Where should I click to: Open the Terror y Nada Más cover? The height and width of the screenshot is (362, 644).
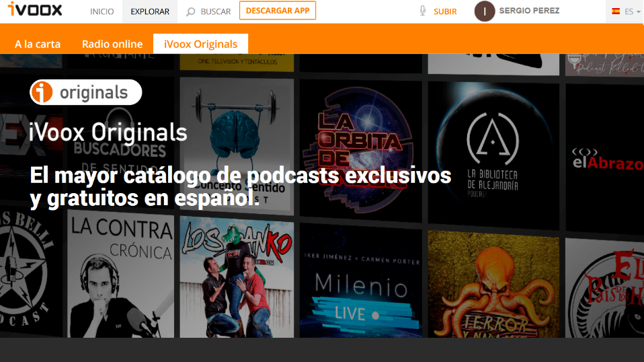tap(493, 285)
